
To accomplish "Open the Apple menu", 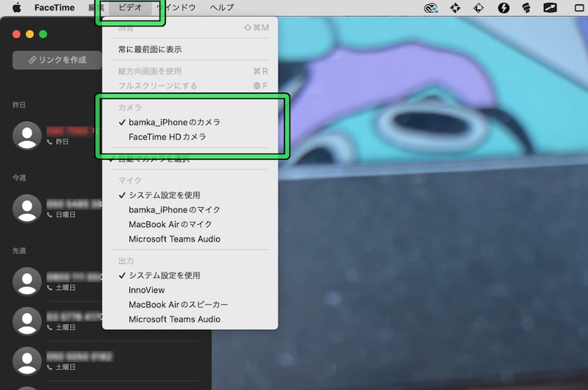I will [x=16, y=7].
